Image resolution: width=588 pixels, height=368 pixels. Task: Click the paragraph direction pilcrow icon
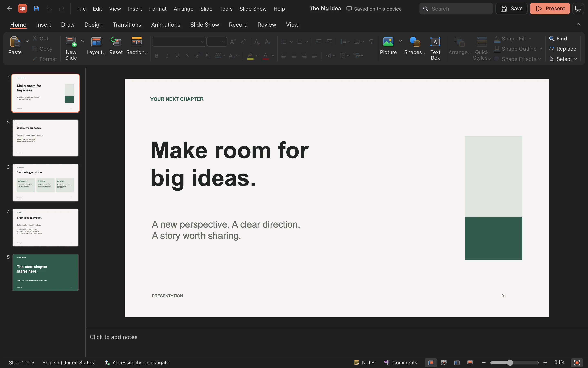(371, 42)
